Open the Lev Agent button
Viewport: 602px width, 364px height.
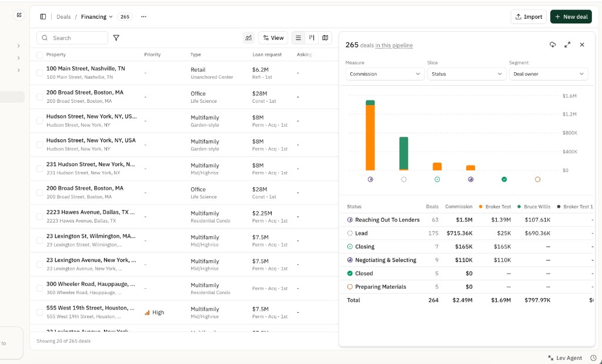pos(565,358)
